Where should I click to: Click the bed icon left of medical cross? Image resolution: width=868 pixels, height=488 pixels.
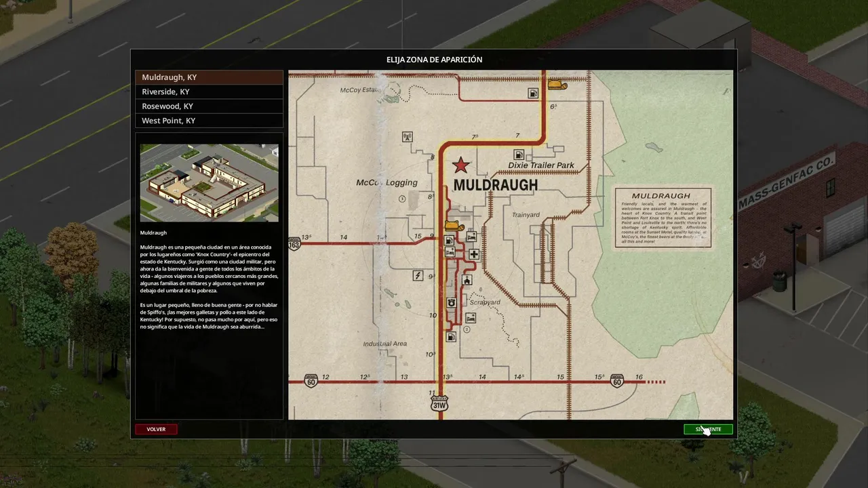450,252
